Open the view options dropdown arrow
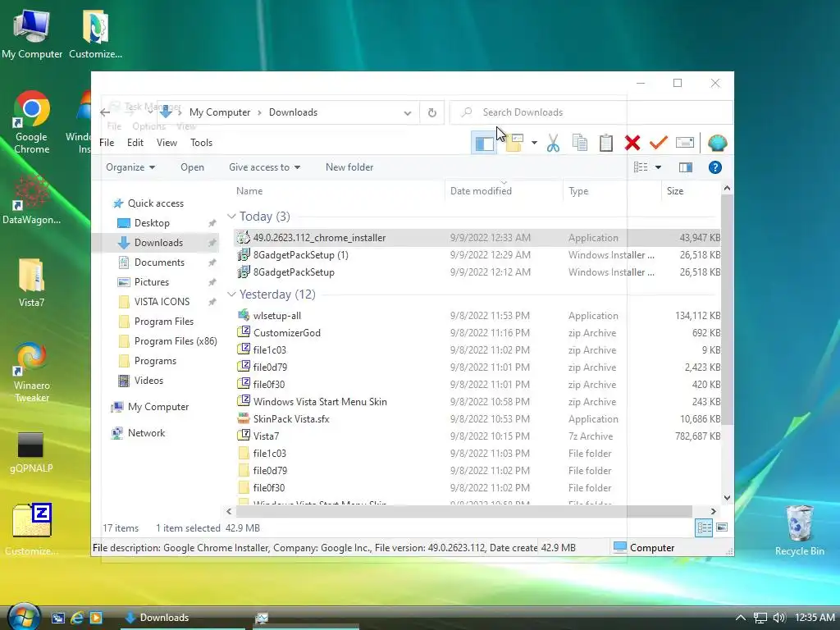840x630 pixels. point(658,167)
